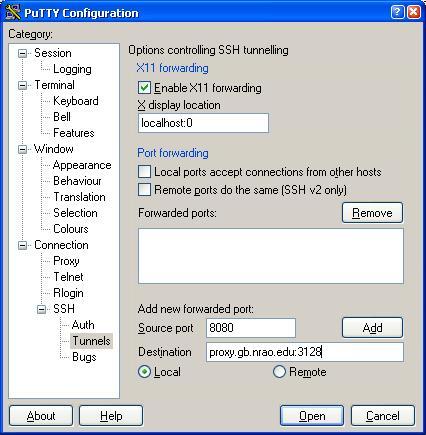
Task: Toggle Enable X11 forwarding checkbox
Action: pos(144,88)
